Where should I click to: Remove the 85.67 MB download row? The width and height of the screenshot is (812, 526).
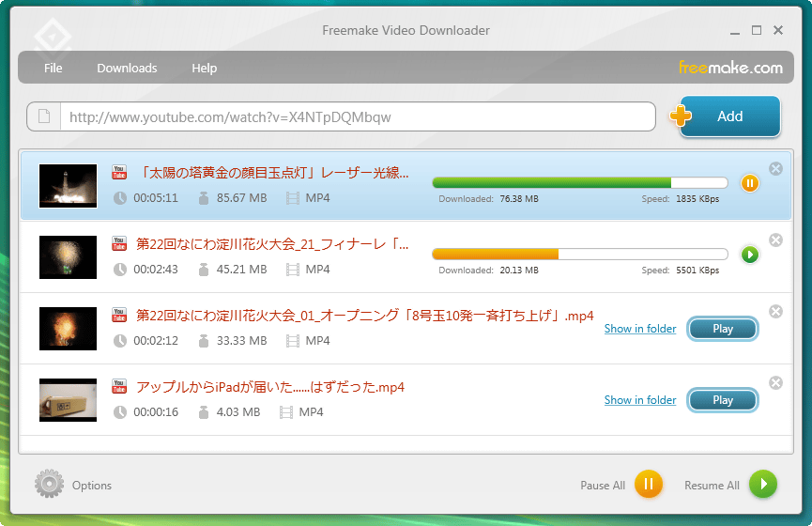click(x=775, y=168)
